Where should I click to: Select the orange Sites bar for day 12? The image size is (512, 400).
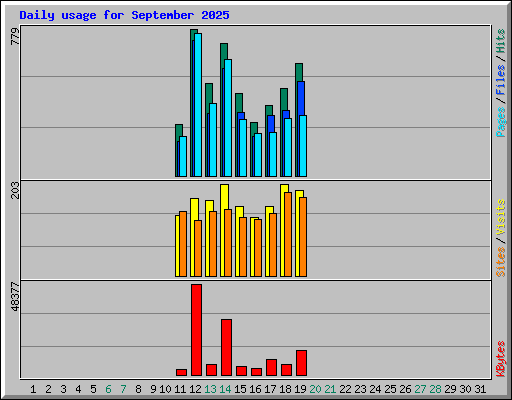point(198,248)
